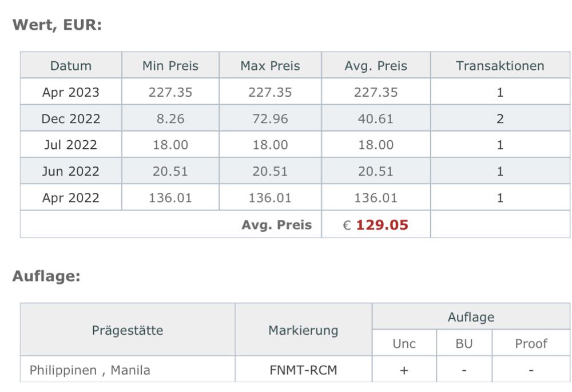Click the plus sign under Unc
The image size is (572, 392).
[x=404, y=370]
